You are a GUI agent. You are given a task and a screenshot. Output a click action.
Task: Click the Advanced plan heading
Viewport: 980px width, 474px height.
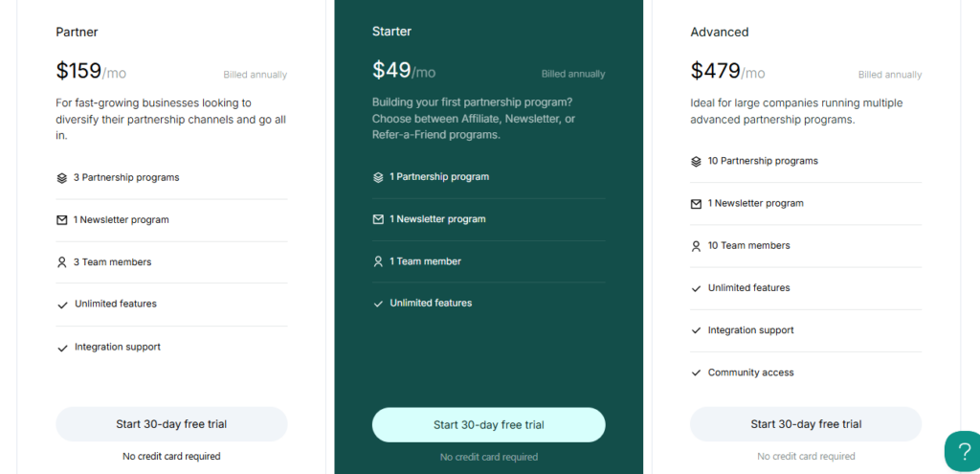tap(719, 33)
